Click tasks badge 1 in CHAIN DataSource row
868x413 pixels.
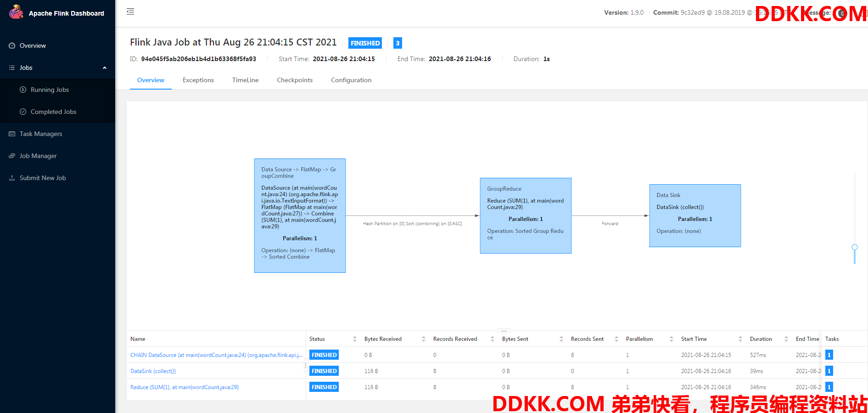click(x=829, y=355)
